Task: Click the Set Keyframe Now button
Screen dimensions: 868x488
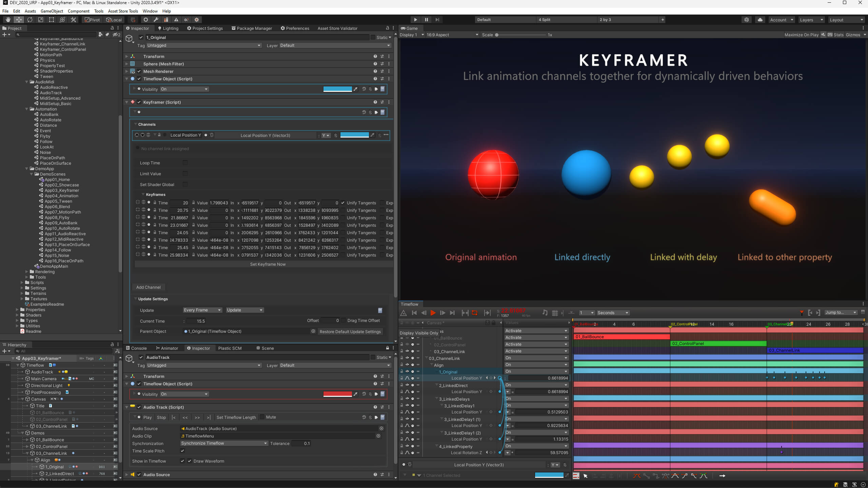Action: (x=268, y=264)
